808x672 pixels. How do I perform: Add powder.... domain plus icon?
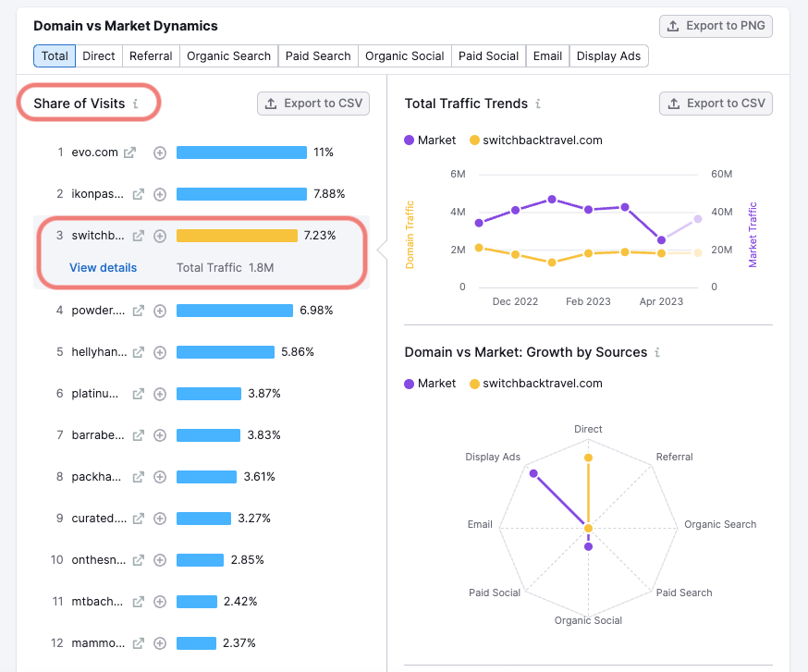(x=160, y=311)
